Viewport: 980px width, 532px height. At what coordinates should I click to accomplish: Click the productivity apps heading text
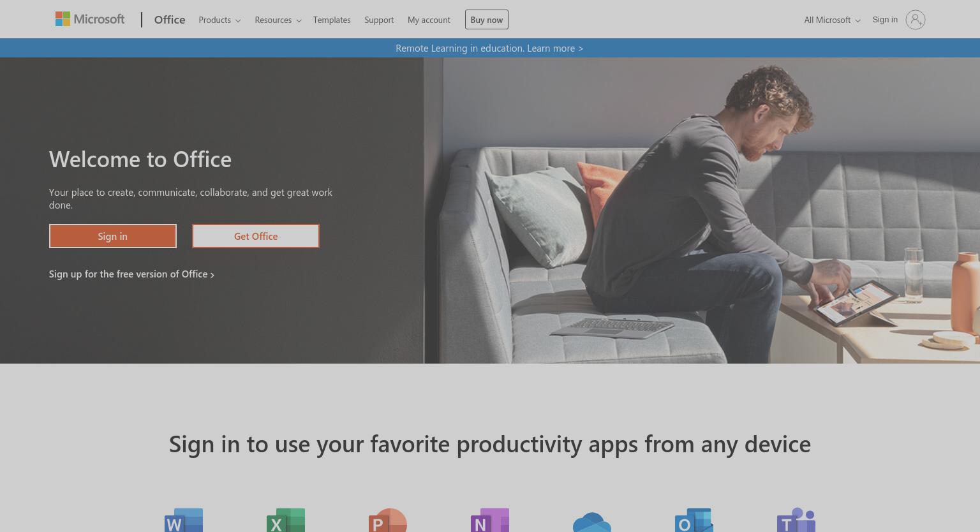pos(490,444)
